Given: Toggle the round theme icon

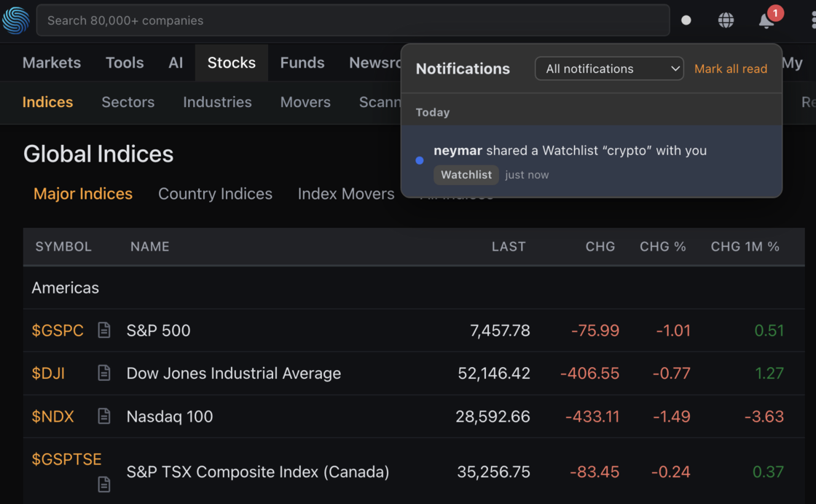Looking at the screenshot, I should coord(686,20).
